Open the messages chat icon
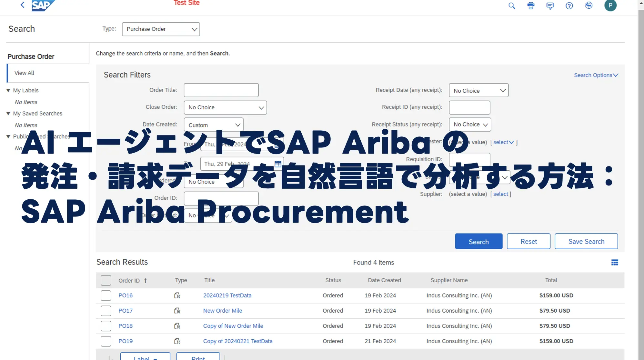This screenshot has height=360, width=644. [x=550, y=5]
